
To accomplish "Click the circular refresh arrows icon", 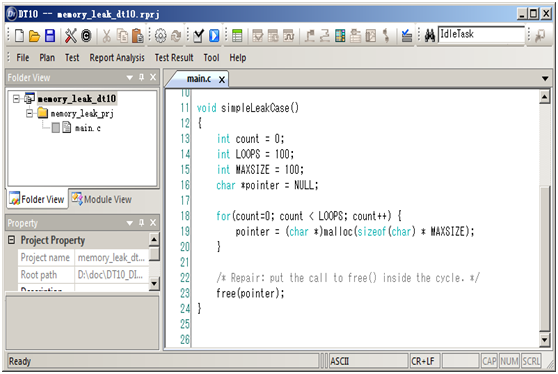I will pyautogui.click(x=176, y=36).
